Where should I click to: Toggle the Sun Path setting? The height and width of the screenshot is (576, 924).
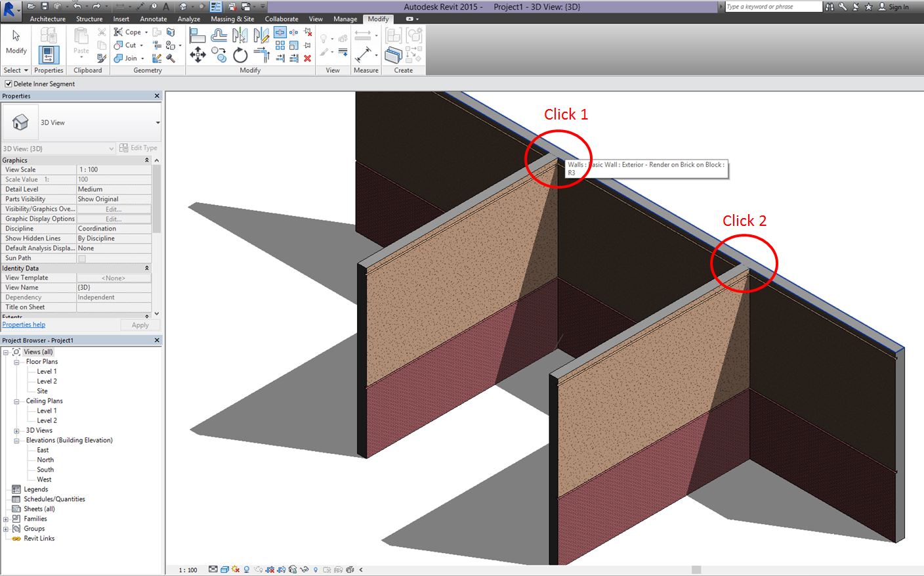click(81, 258)
